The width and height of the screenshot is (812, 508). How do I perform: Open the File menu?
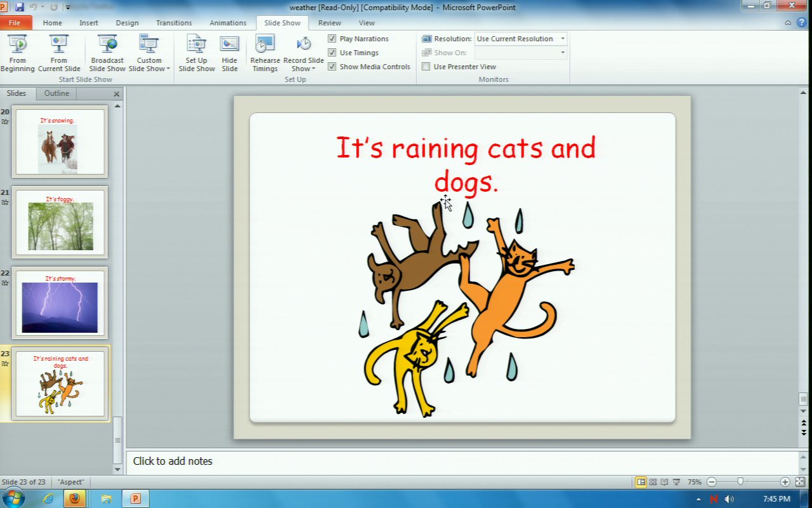coord(15,23)
